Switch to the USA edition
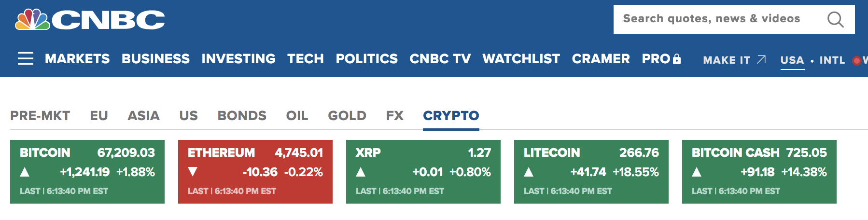868x220 pixels. coord(792,60)
